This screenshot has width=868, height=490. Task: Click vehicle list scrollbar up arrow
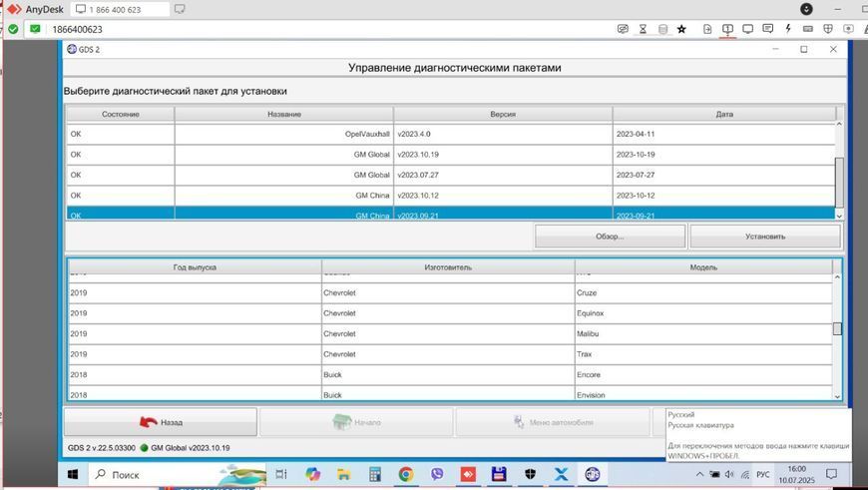click(837, 276)
